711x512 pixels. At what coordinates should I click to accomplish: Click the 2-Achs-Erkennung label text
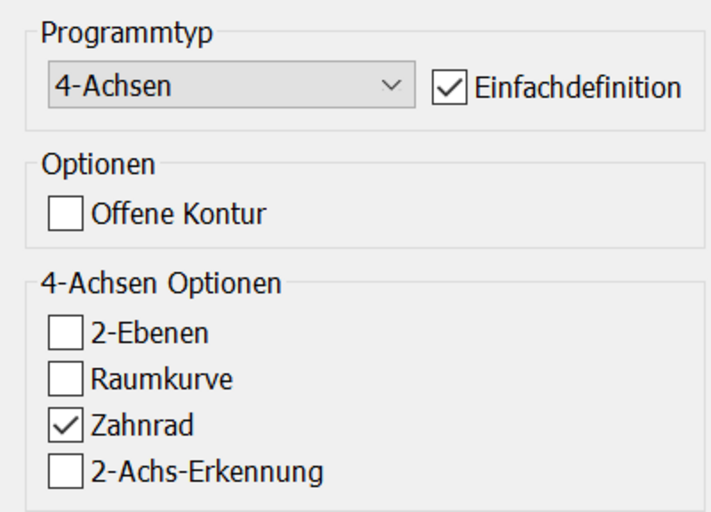pos(207,471)
